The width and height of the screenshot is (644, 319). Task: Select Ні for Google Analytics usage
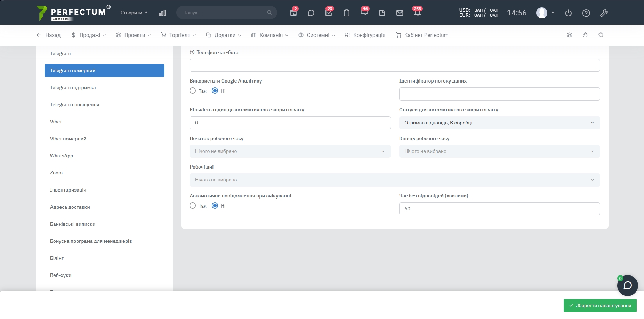click(215, 91)
